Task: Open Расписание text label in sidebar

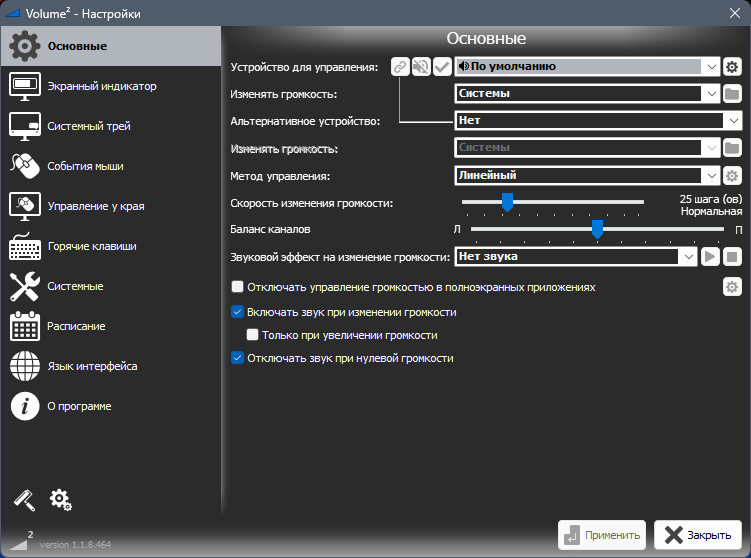Action: [76, 326]
